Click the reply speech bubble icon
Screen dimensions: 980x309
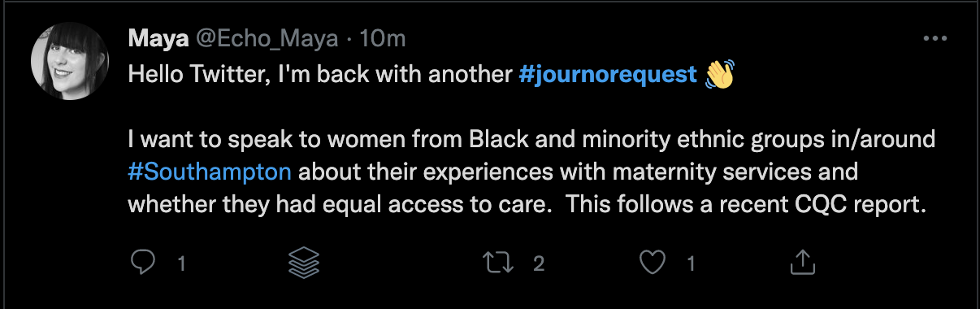(144, 262)
